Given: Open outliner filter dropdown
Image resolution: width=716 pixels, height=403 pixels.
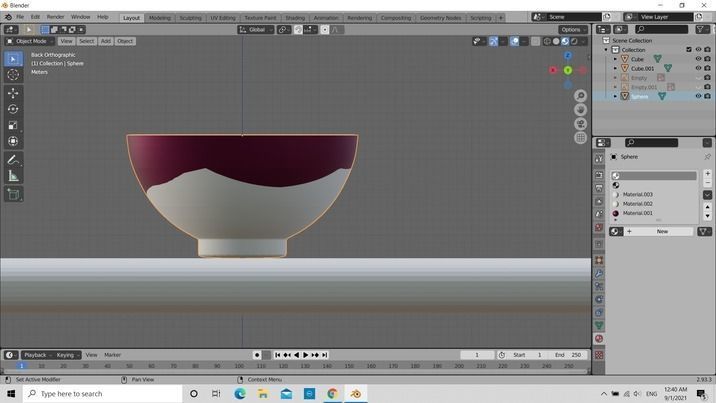Looking at the screenshot, I should point(702,29).
